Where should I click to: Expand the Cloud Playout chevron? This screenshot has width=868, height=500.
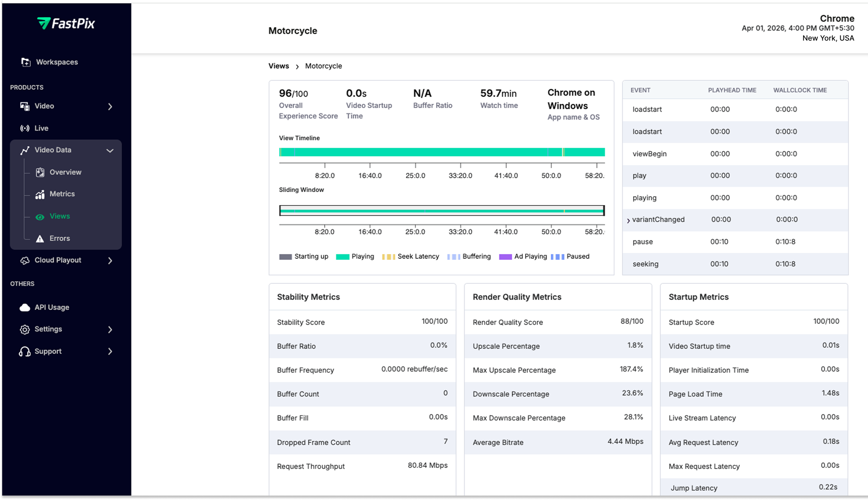[110, 261]
